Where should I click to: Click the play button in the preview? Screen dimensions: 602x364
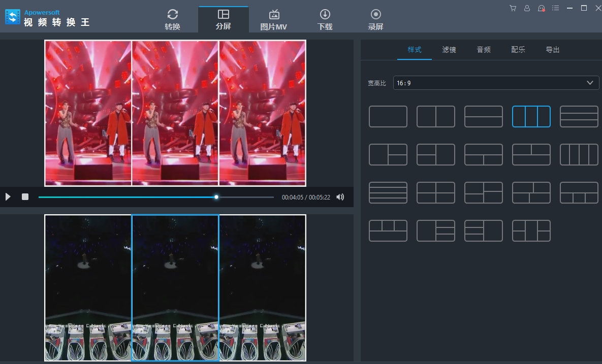point(8,197)
